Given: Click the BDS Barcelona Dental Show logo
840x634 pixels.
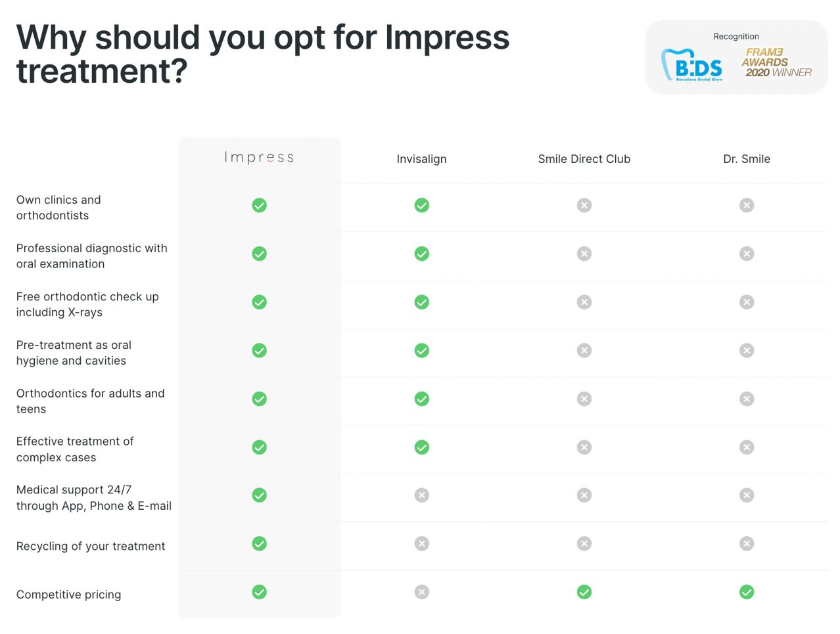Looking at the screenshot, I should 692,65.
